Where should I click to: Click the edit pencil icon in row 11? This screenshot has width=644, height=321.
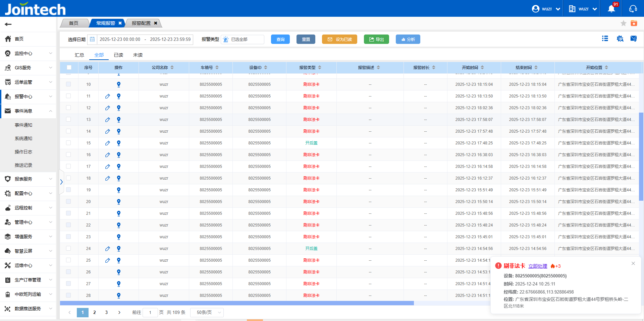pyautogui.click(x=107, y=96)
